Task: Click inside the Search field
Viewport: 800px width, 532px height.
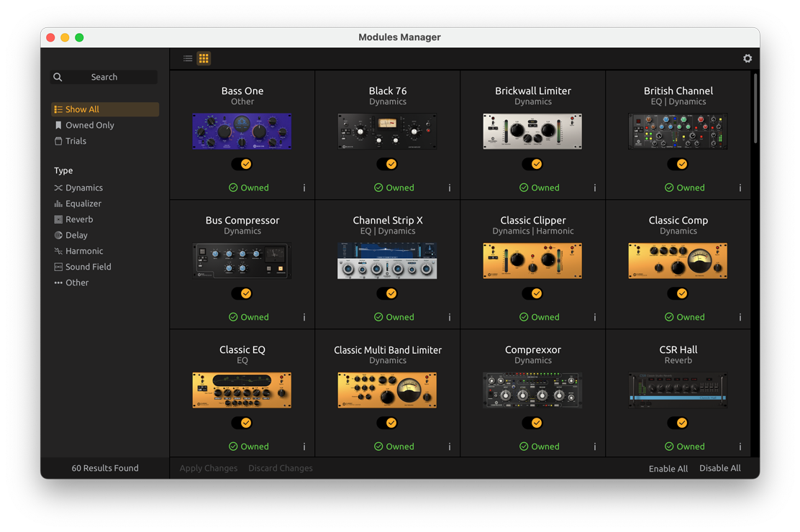Action: pos(104,77)
